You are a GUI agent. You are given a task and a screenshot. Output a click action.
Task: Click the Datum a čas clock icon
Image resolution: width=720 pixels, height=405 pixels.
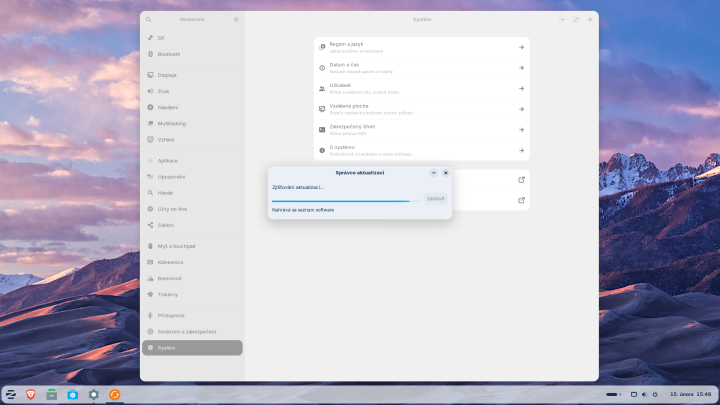(322, 68)
